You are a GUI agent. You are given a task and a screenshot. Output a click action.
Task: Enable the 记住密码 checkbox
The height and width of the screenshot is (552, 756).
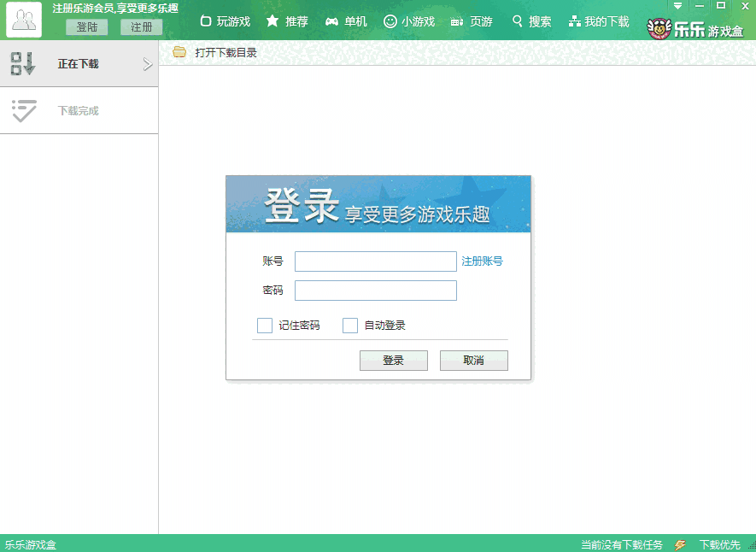(265, 326)
